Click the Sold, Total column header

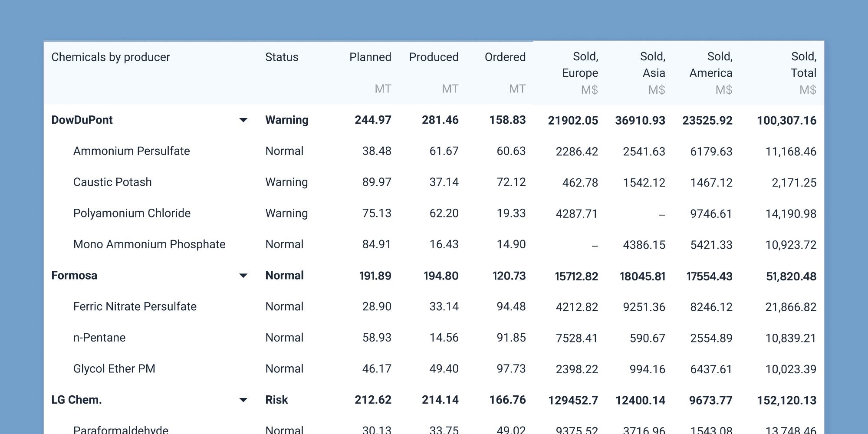click(803, 65)
